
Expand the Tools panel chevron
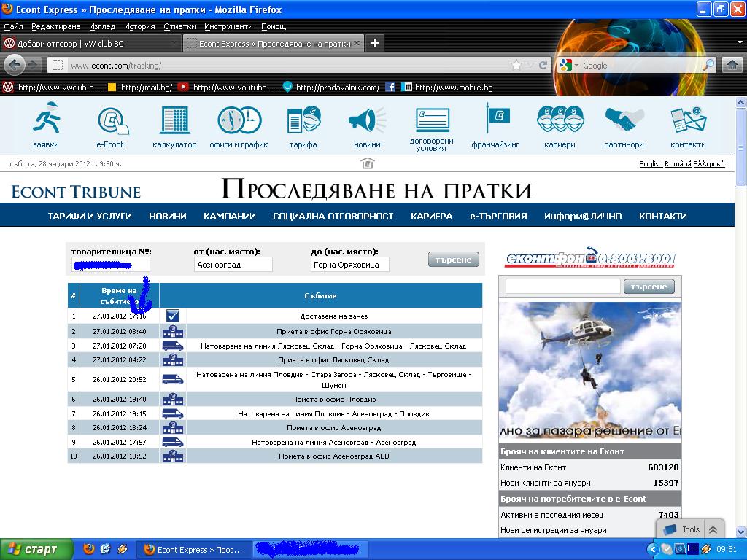[713, 530]
